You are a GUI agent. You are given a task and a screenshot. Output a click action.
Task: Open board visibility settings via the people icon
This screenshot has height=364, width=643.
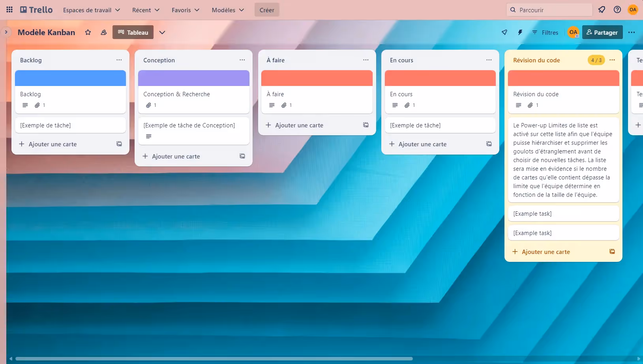point(103,32)
